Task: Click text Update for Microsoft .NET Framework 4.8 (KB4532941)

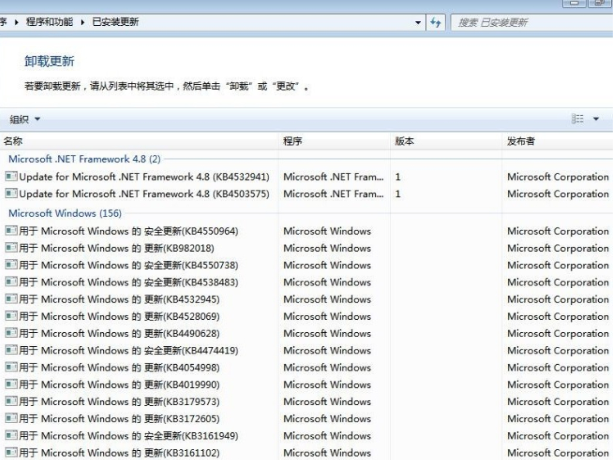Action: [x=144, y=177]
